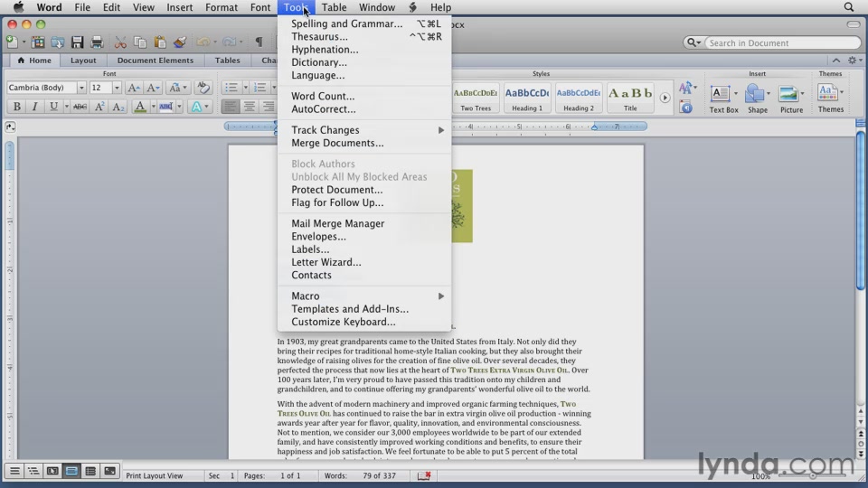Click the text highlight color swatch
Image resolution: width=868 pixels, height=488 pixels.
coord(165,107)
